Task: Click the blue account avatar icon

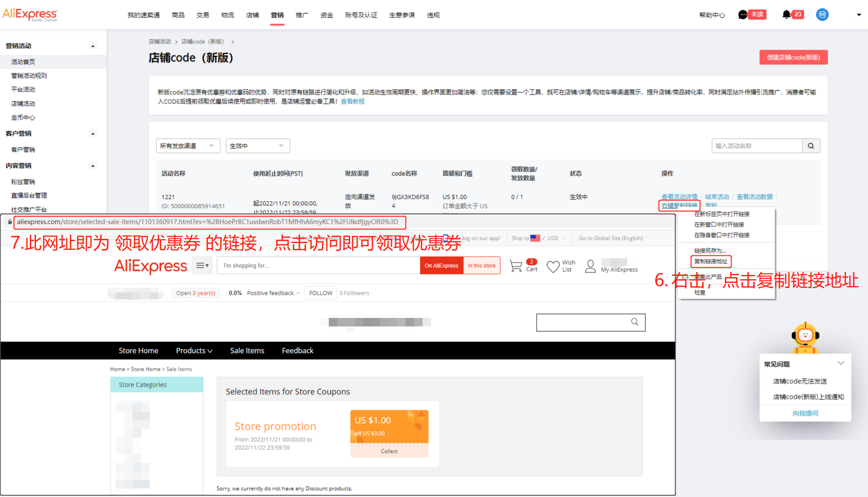Action: point(823,15)
